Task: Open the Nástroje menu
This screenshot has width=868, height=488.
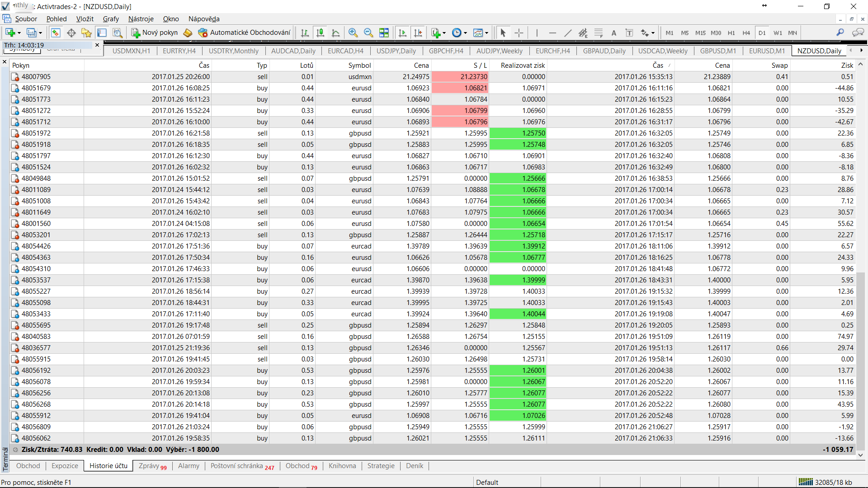Action: tap(141, 19)
